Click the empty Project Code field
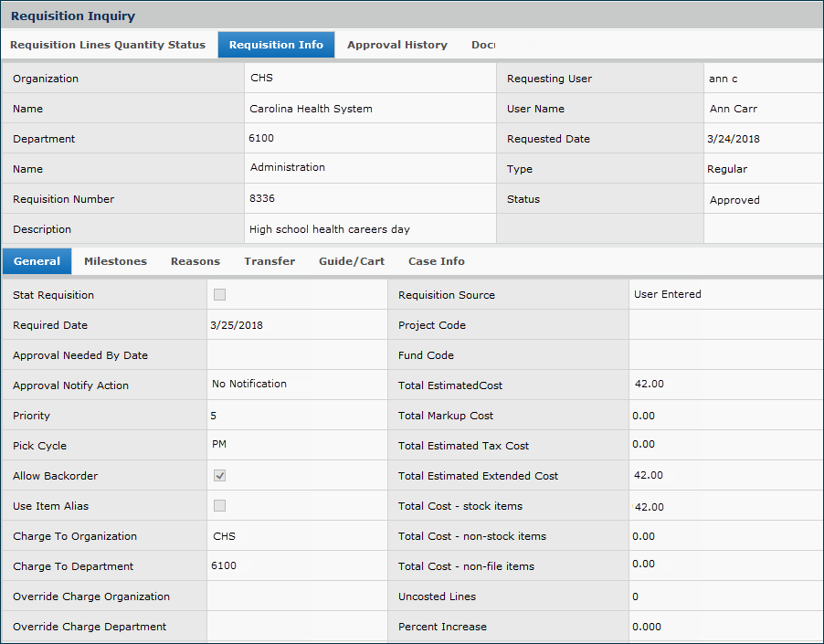The image size is (824, 644). point(725,325)
